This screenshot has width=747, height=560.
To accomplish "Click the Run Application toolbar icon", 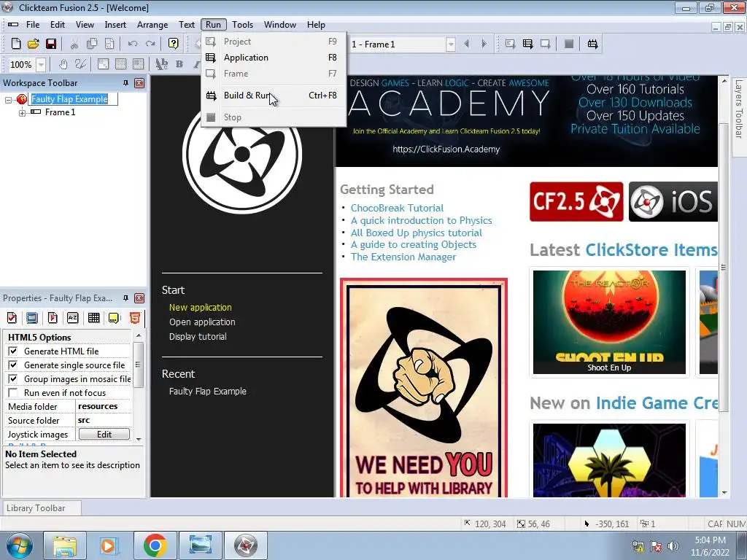I will [527, 44].
